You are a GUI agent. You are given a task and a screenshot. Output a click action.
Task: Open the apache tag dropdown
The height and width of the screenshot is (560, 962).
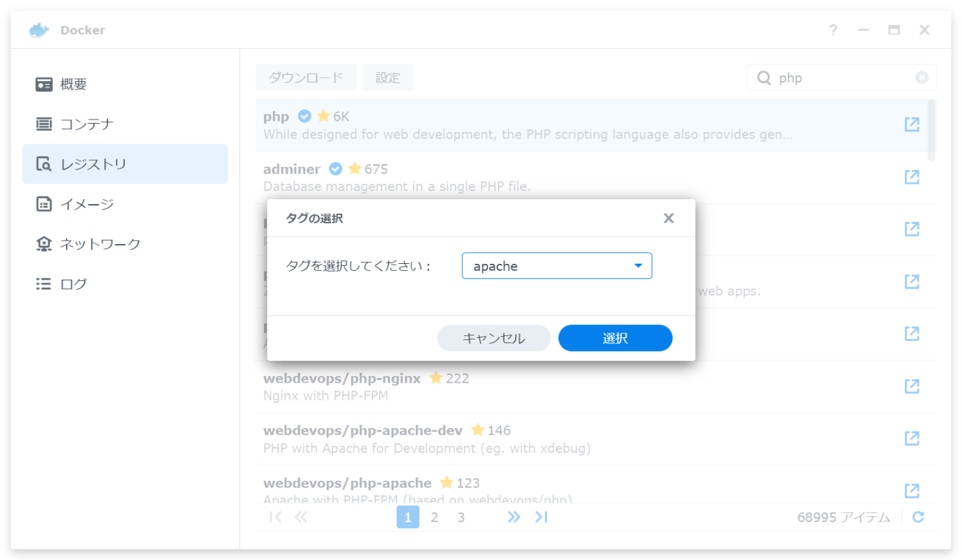tap(557, 266)
